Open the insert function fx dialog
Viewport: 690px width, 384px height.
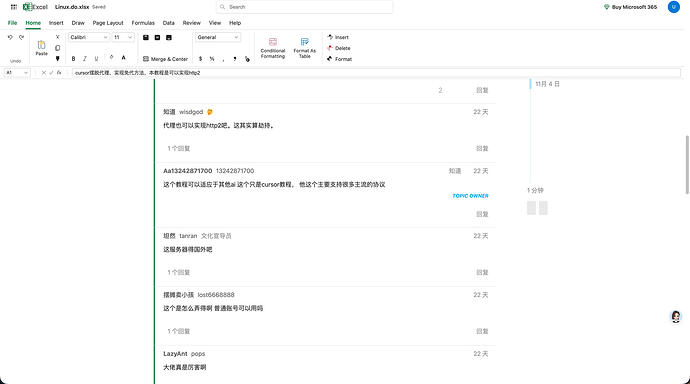point(59,73)
